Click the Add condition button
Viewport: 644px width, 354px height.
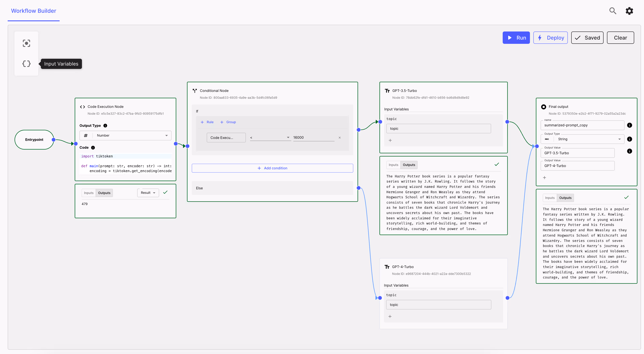coord(272,168)
